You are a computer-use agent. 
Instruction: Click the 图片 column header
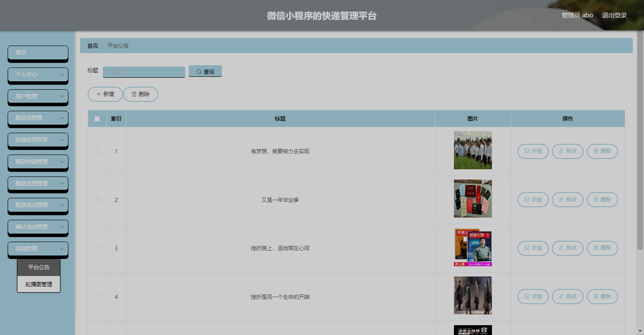tap(473, 119)
